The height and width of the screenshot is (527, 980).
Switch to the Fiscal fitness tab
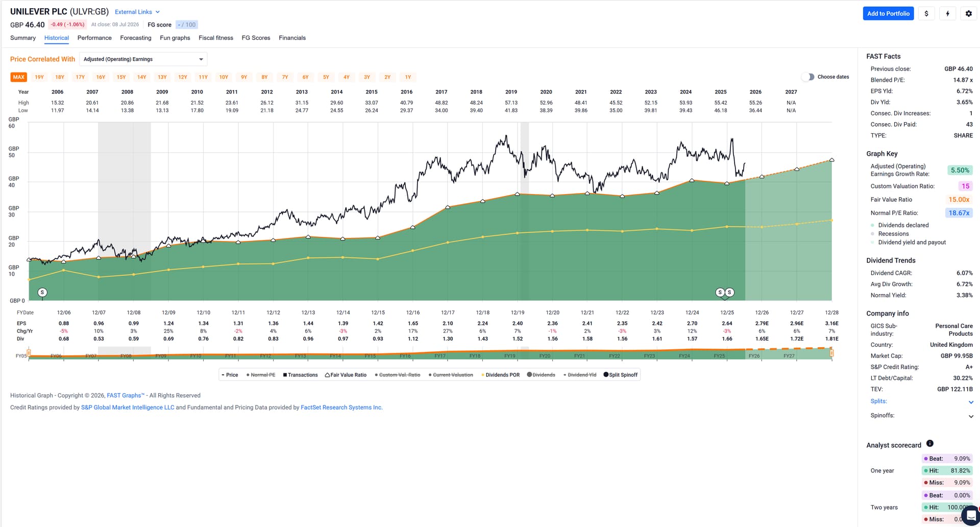[216, 38]
